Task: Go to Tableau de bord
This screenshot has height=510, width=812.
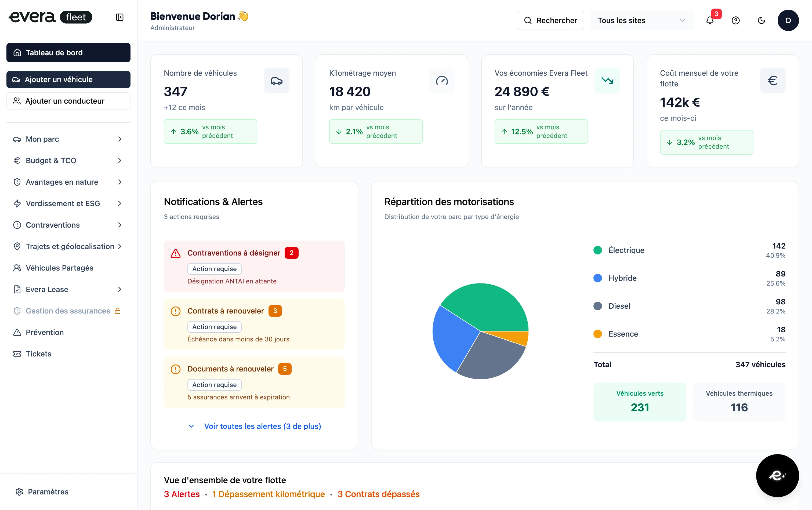Action: 68,53
